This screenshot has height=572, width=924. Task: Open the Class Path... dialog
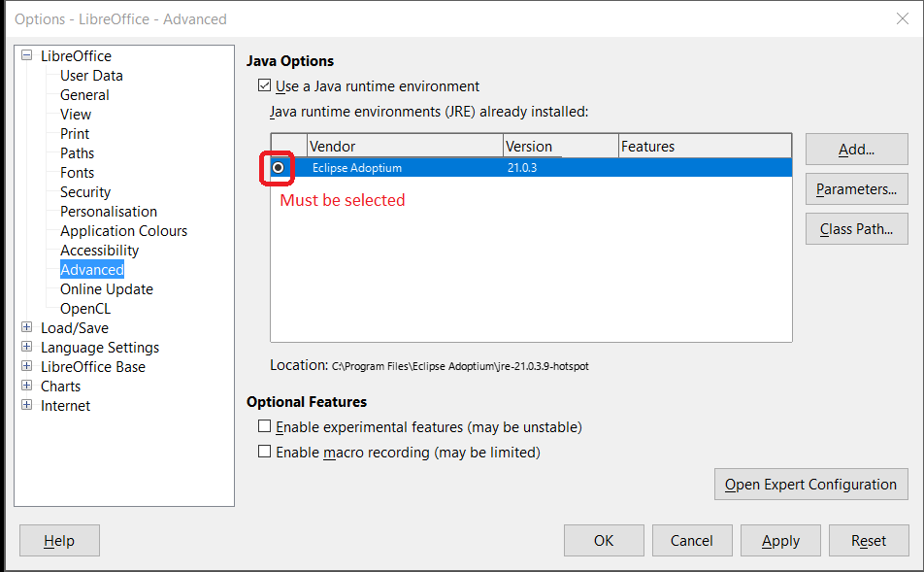[x=857, y=229]
